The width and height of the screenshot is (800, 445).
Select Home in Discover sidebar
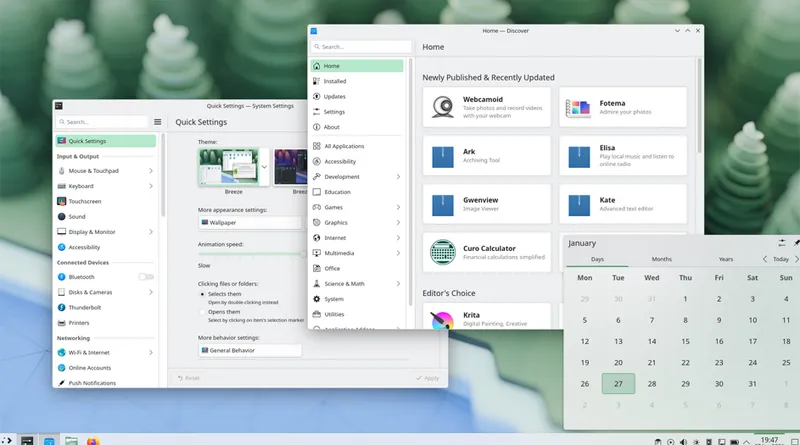pyautogui.click(x=357, y=66)
